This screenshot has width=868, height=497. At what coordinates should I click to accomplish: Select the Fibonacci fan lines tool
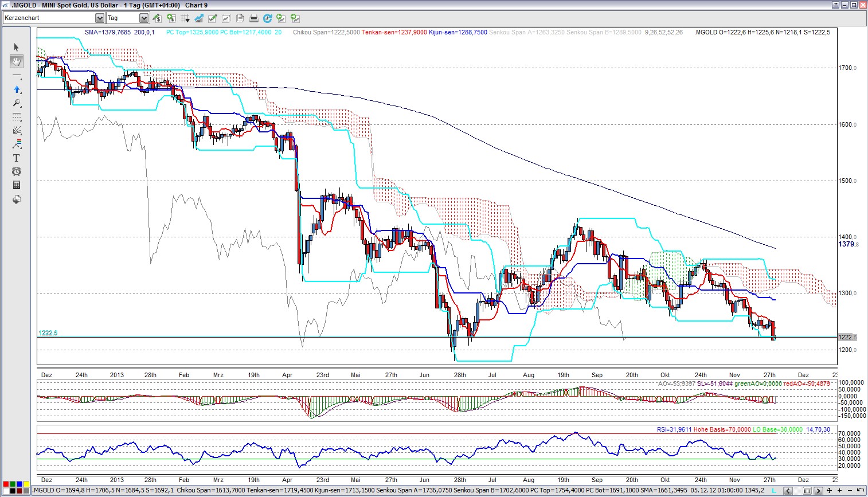[16, 130]
